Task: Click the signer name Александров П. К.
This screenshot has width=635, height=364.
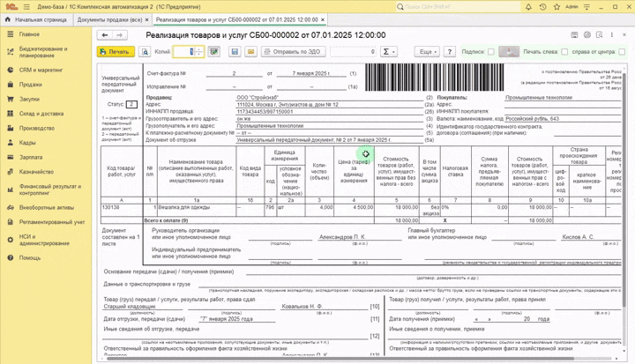Action: pyautogui.click(x=342, y=237)
